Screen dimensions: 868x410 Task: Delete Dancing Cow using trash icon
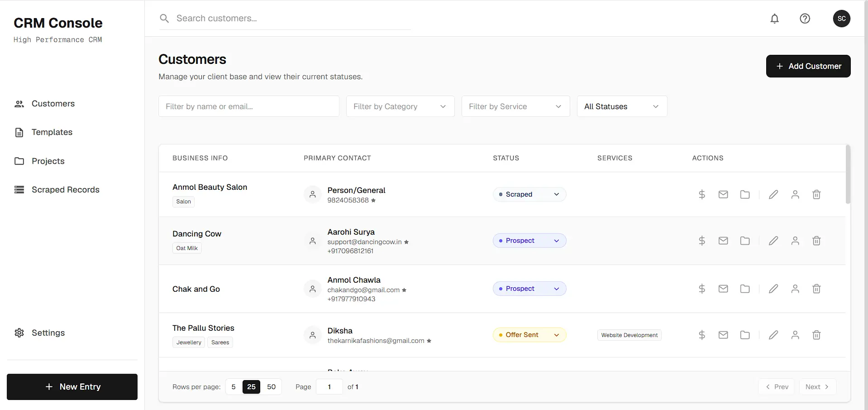pos(816,241)
